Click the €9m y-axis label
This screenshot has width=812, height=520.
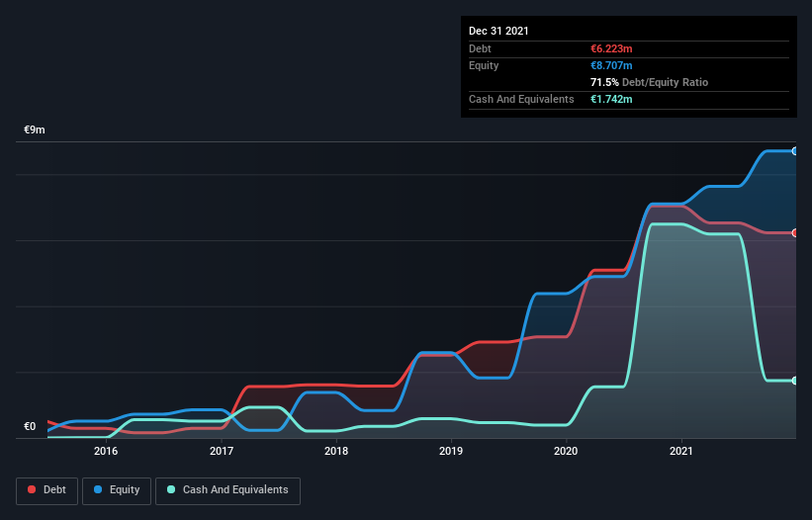35,130
